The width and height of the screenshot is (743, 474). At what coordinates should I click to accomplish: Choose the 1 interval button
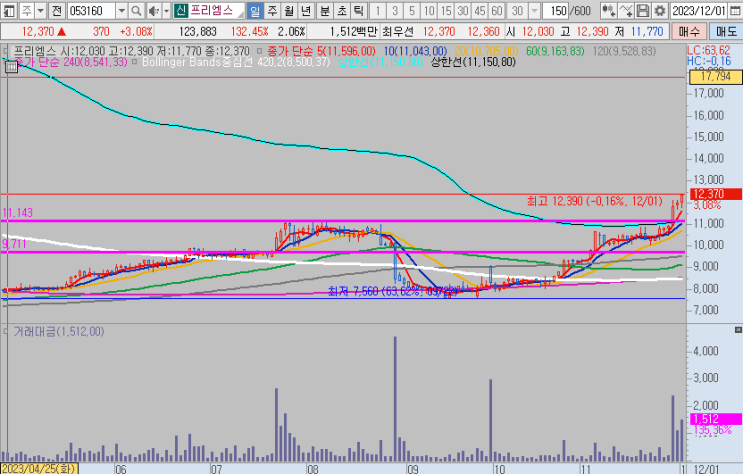(x=378, y=10)
